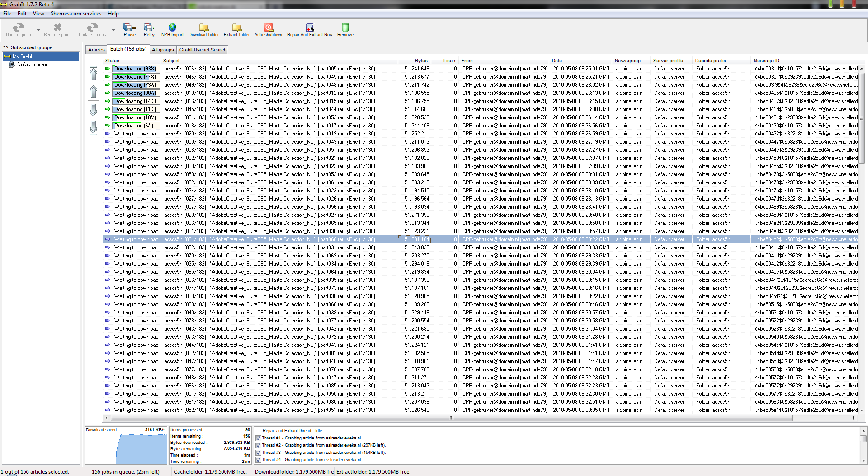Start Repair And Extract Now
The height and width of the screenshot is (476, 868).
(x=310, y=30)
